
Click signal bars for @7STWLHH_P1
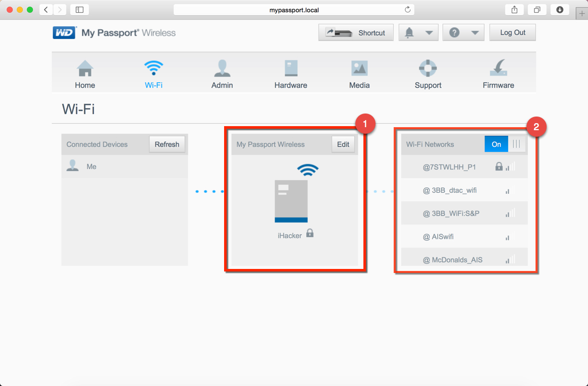click(x=510, y=167)
